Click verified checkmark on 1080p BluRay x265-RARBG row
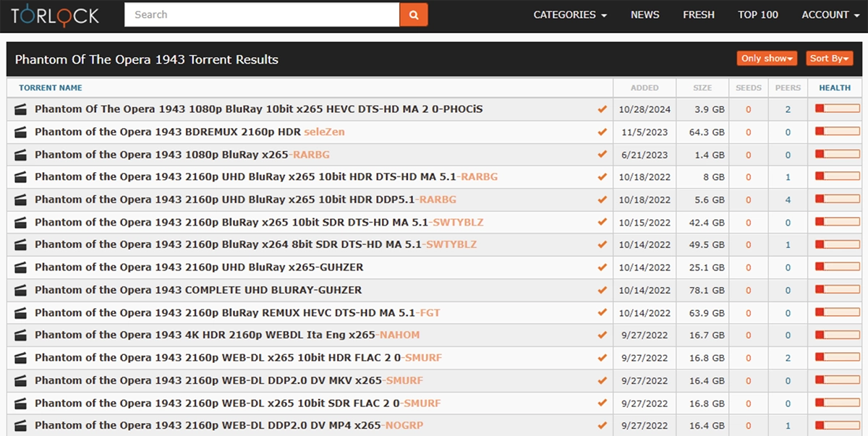Screen dimensions: 868x436 point(602,154)
